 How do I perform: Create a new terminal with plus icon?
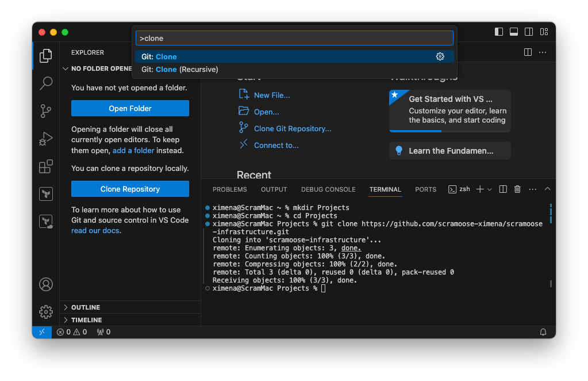[x=479, y=189]
